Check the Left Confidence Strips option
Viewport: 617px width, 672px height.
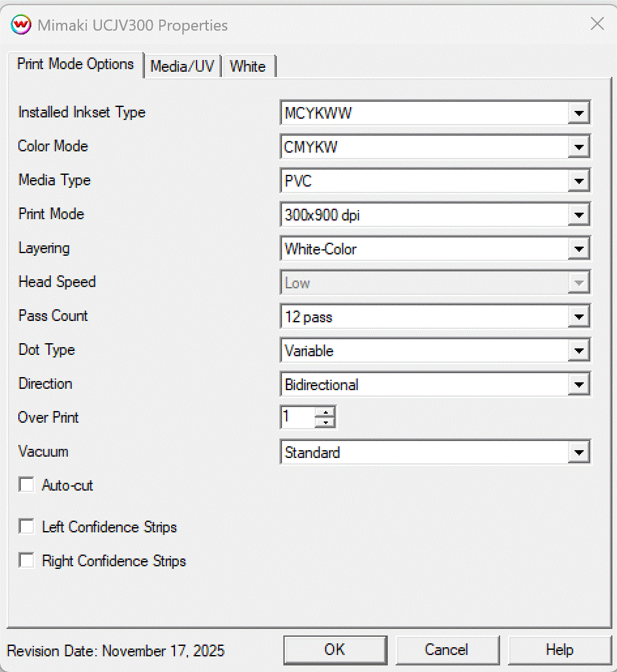(27, 527)
